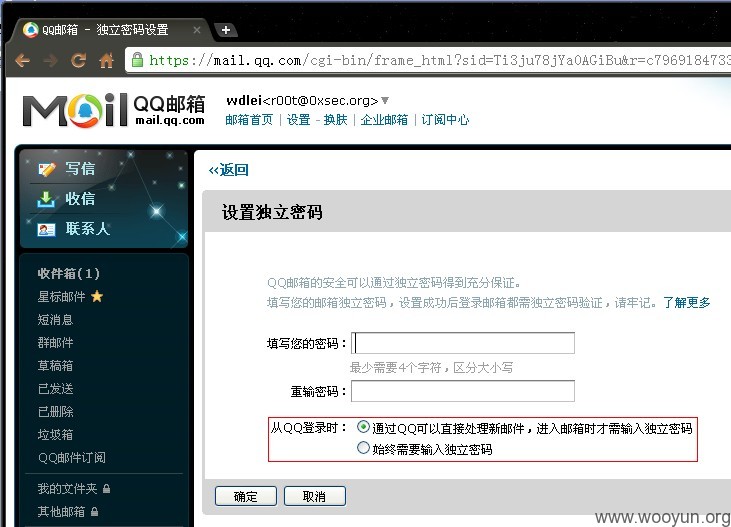Open 短消息 folder
The width and height of the screenshot is (731, 527).
[55, 319]
